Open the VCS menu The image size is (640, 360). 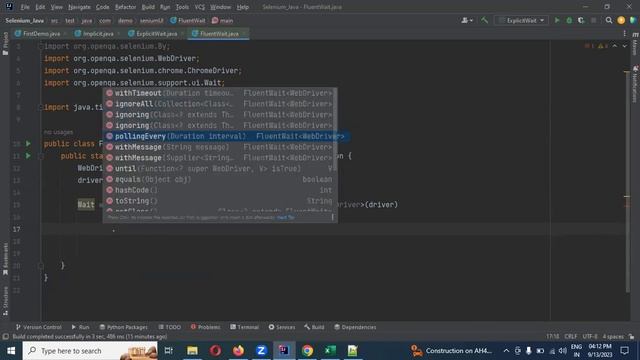coord(200,7)
